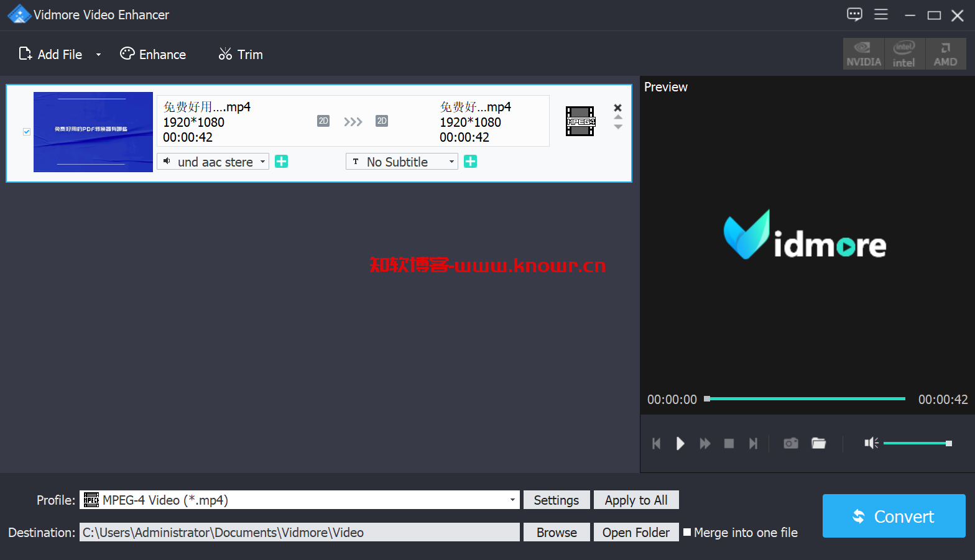Toggle AMD hardware acceleration icon
Screen dimensions: 975x560
[945, 54]
